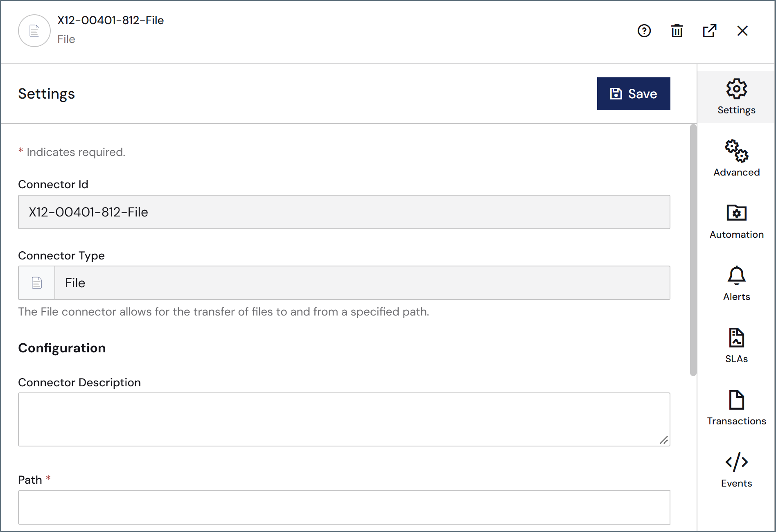Open the Settings tab in sidebar

click(x=736, y=97)
